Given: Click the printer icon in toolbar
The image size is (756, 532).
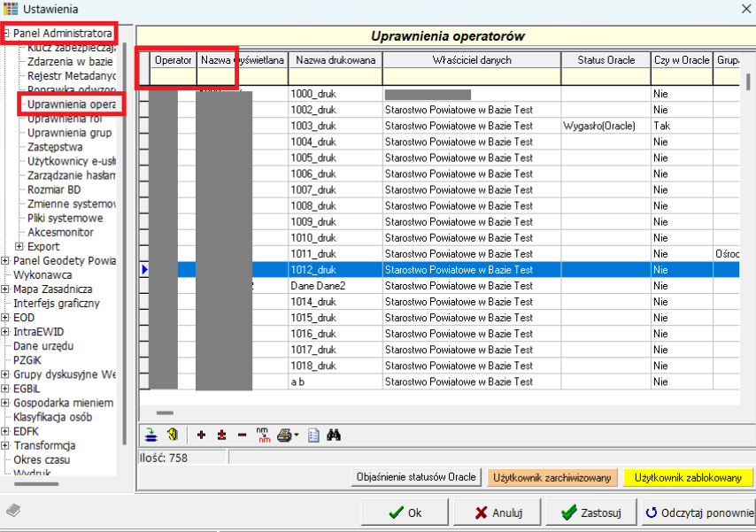Looking at the screenshot, I should pos(284,435).
